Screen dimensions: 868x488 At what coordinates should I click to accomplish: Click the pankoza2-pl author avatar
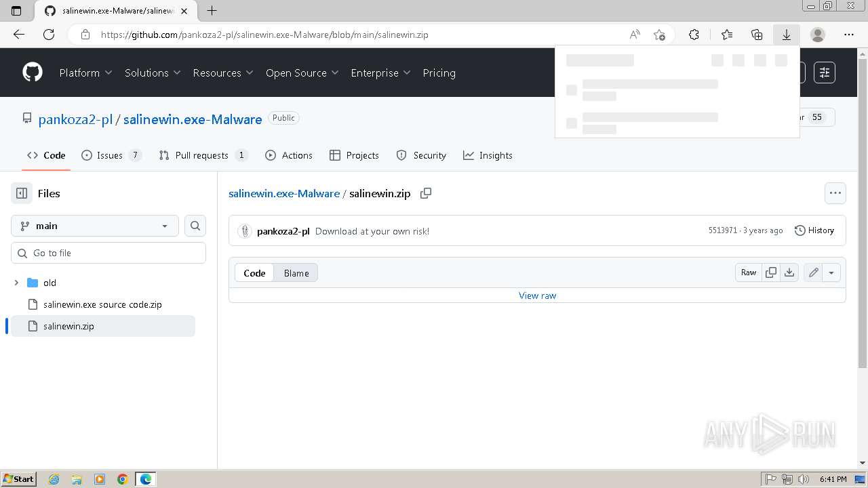pos(245,231)
